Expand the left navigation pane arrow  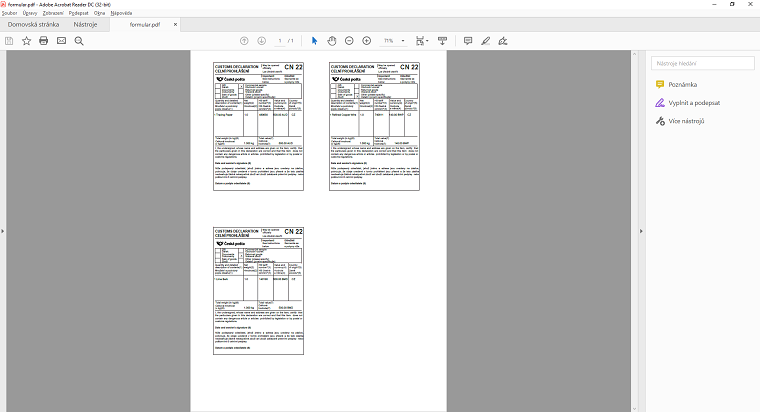(3, 231)
